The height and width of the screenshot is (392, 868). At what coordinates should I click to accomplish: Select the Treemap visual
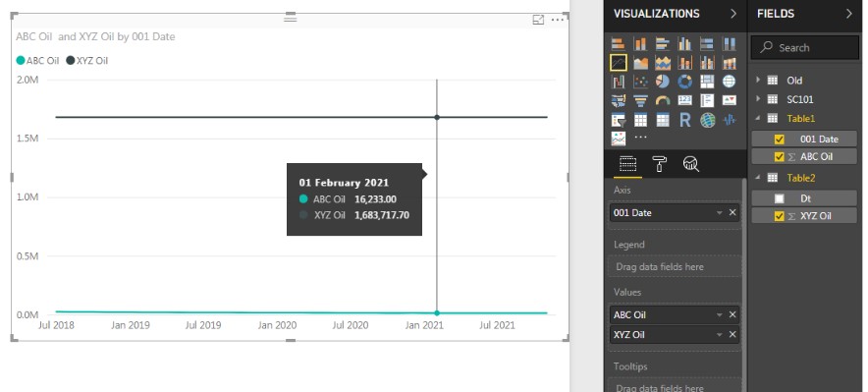[x=707, y=82]
